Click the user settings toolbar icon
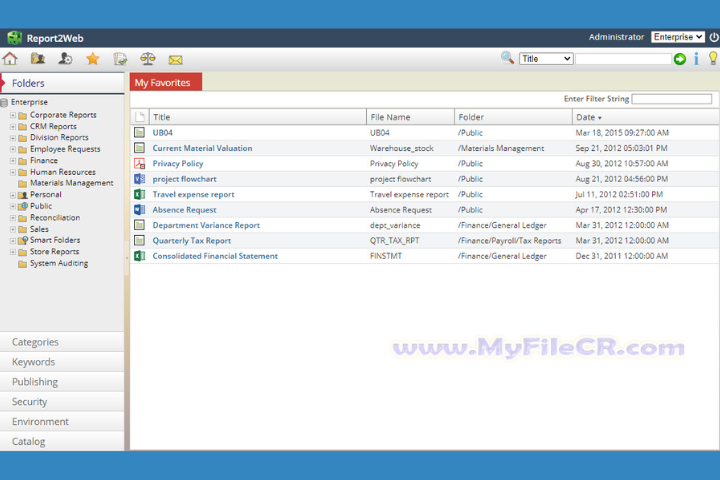The height and width of the screenshot is (480, 720). coord(65,59)
